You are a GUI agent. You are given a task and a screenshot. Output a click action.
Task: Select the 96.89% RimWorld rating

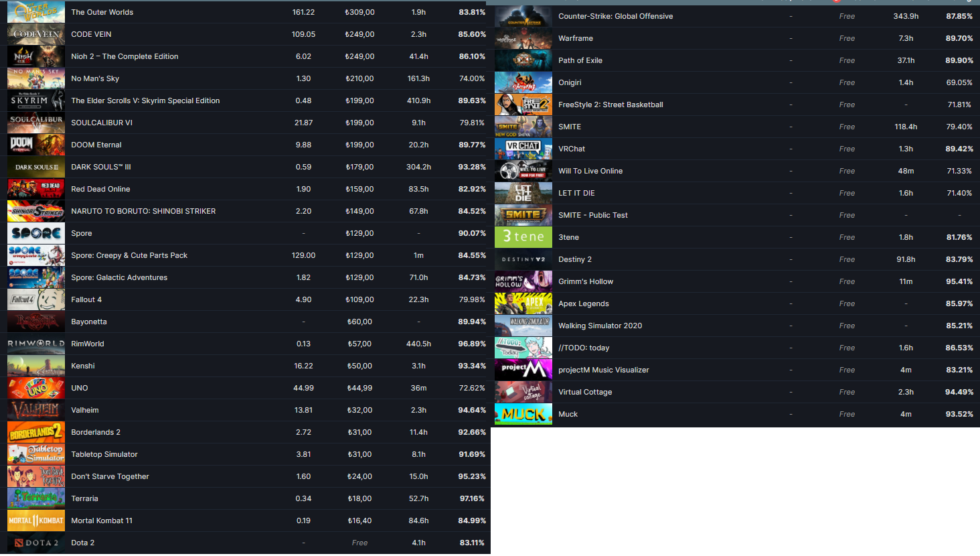472,344
